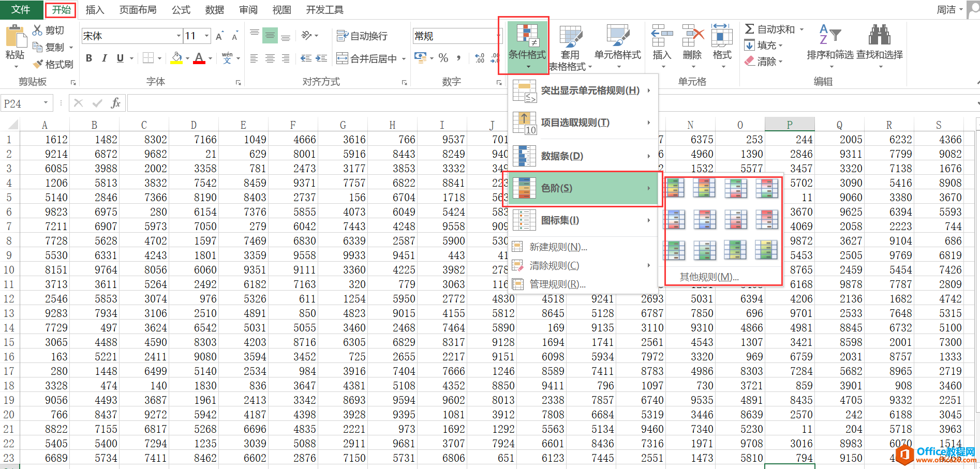Click the fill color paint bucket
980x469 pixels.
point(176,58)
